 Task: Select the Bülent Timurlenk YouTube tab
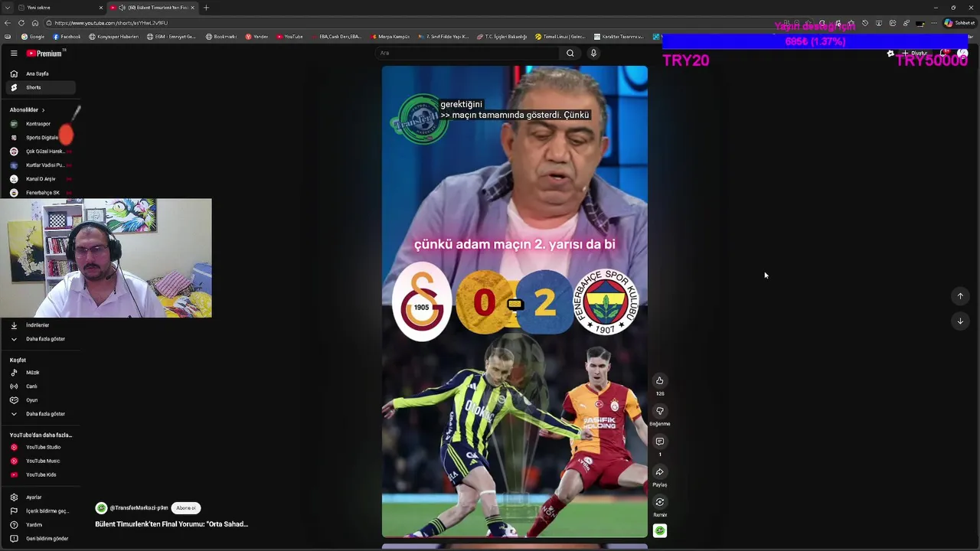(x=153, y=8)
